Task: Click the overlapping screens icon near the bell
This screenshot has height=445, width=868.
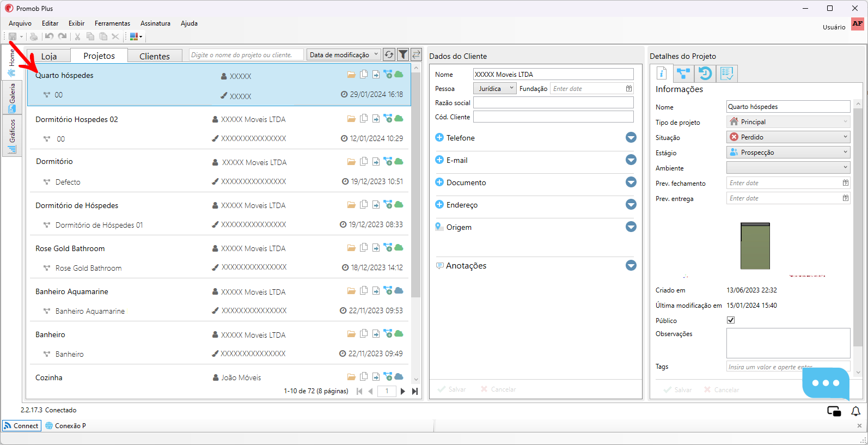Action: point(834,411)
